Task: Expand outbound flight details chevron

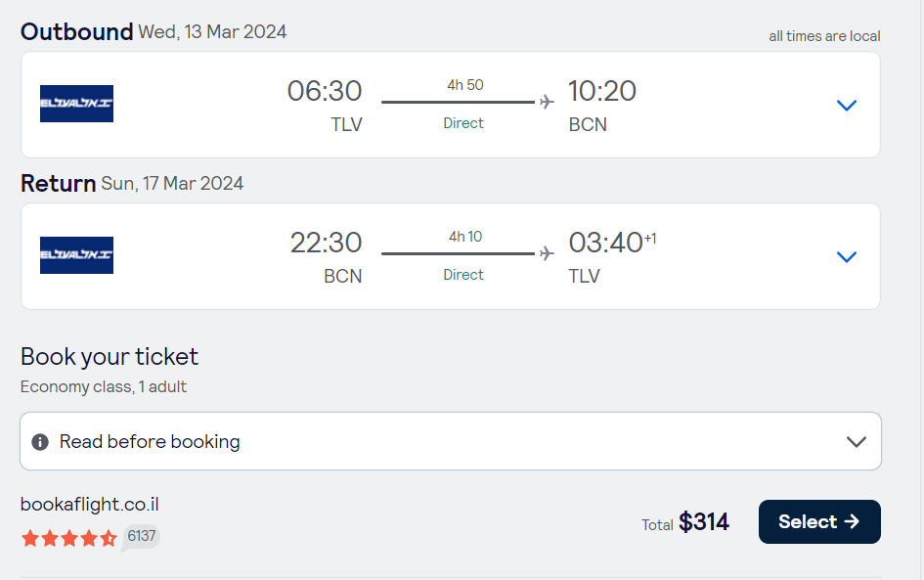Action: (x=847, y=106)
